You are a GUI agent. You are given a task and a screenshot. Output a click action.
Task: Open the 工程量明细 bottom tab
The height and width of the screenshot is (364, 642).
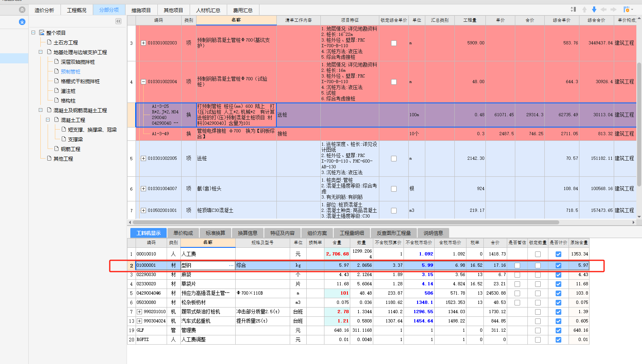[x=352, y=233]
